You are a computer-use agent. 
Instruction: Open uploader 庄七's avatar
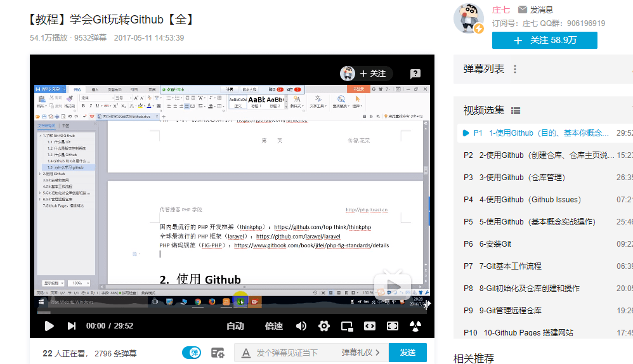pyautogui.click(x=469, y=18)
